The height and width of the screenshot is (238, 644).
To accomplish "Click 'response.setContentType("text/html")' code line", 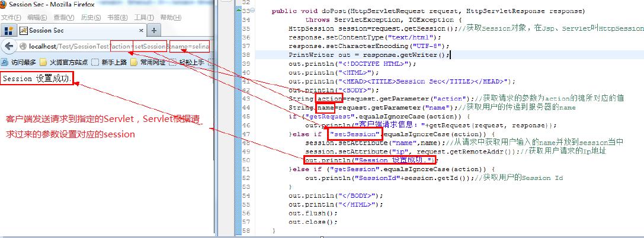I will [x=365, y=37].
